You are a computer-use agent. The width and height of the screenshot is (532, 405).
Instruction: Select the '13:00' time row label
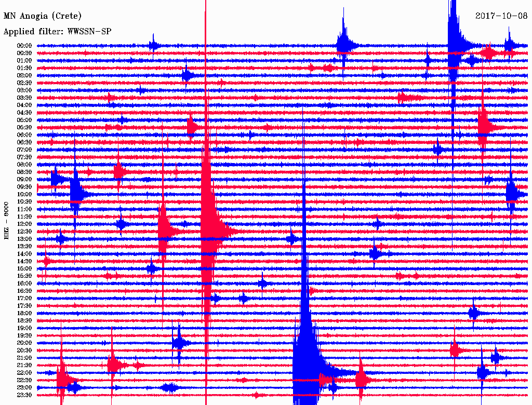pyautogui.click(x=24, y=239)
